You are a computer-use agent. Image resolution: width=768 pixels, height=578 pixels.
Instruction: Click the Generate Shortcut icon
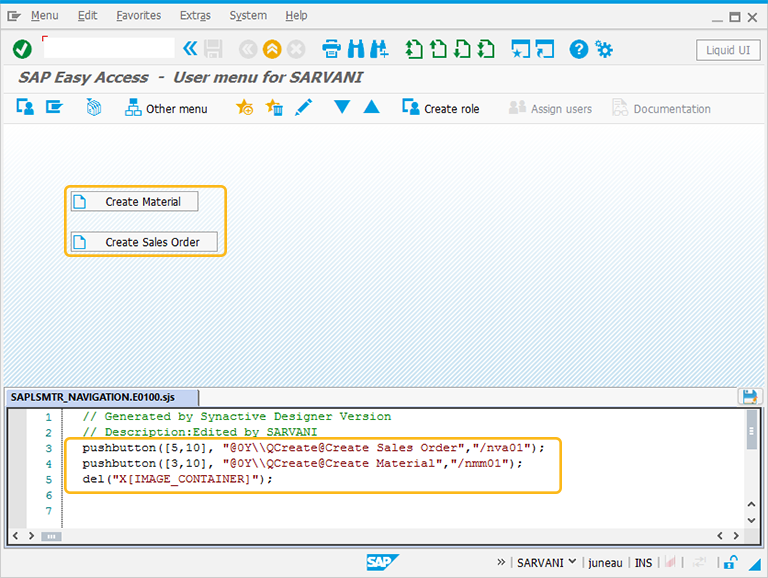pyautogui.click(x=545, y=49)
